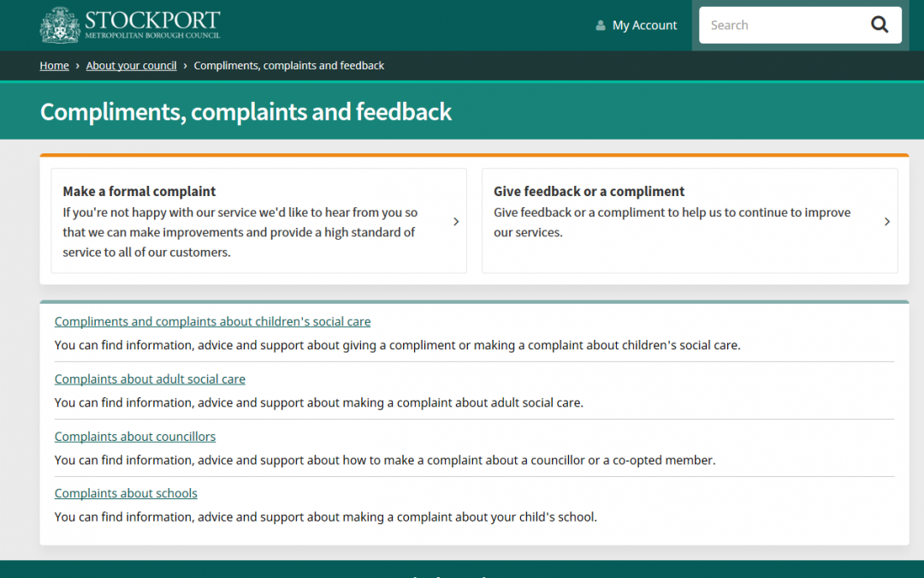Visit Complaints about schools link
The height and width of the screenshot is (578, 924).
click(x=126, y=493)
